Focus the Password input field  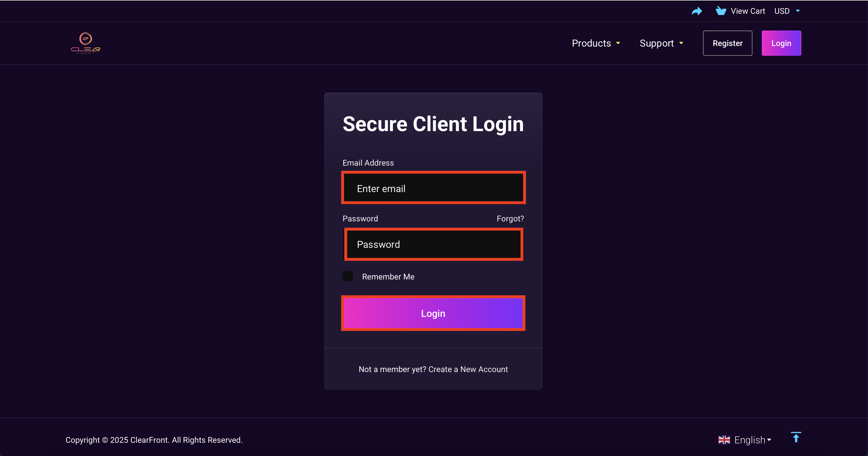coord(433,244)
